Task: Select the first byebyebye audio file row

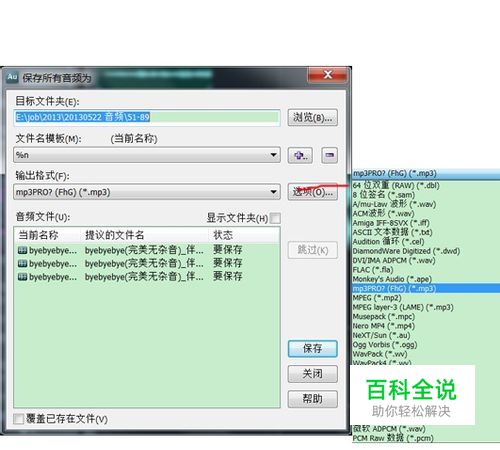Action: tap(147, 250)
